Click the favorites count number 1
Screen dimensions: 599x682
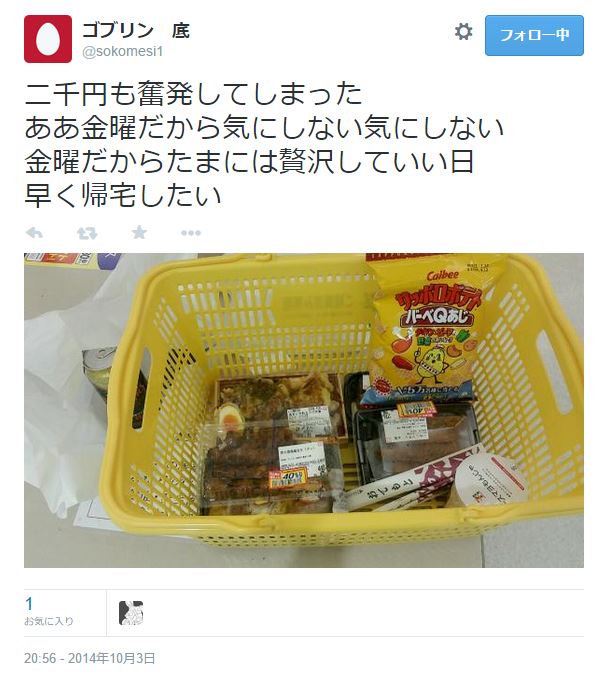point(29,604)
